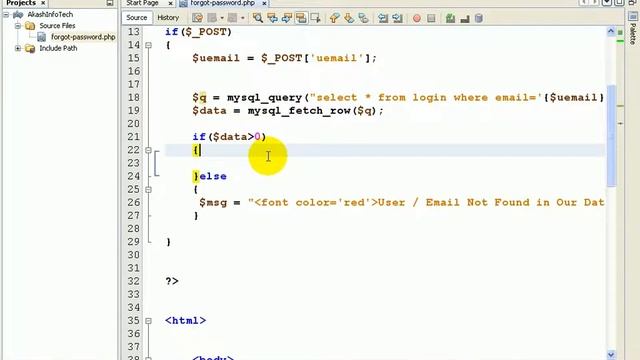Select AkashInfoTech project in tree
640x360 pixels.
point(50,14)
